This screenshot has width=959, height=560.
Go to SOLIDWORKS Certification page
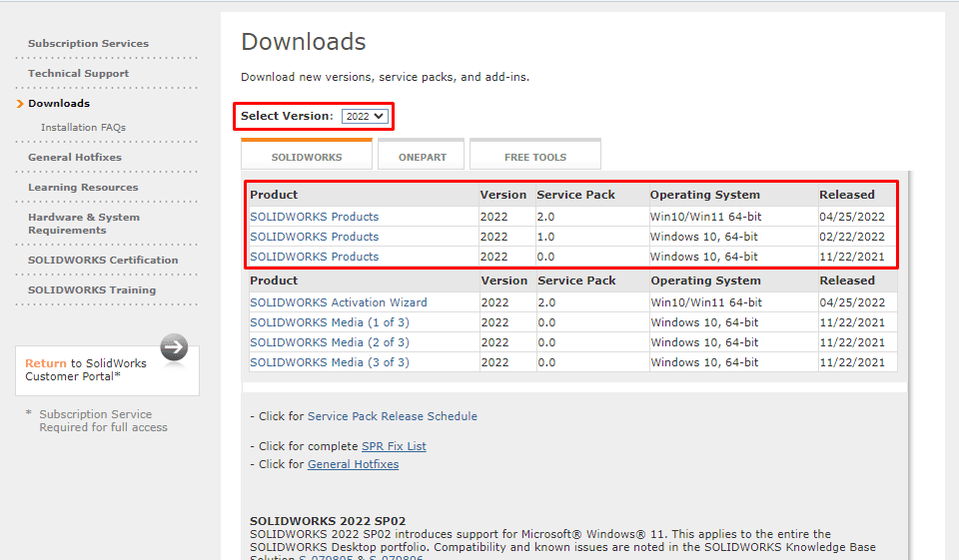[103, 260]
